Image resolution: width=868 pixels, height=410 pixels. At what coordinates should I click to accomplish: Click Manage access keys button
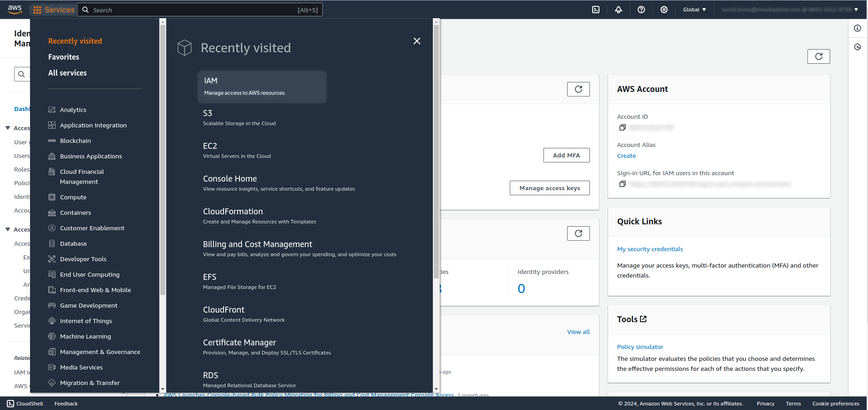[549, 188]
